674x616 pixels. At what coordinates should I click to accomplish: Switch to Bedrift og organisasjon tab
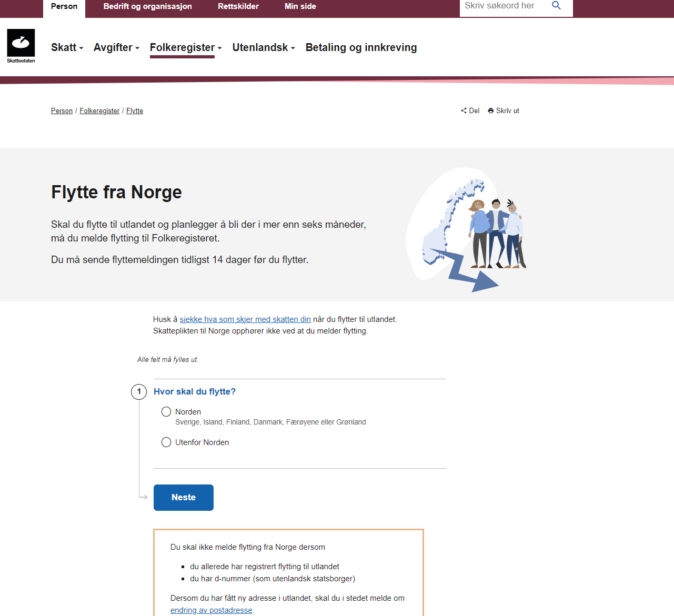pyautogui.click(x=147, y=6)
